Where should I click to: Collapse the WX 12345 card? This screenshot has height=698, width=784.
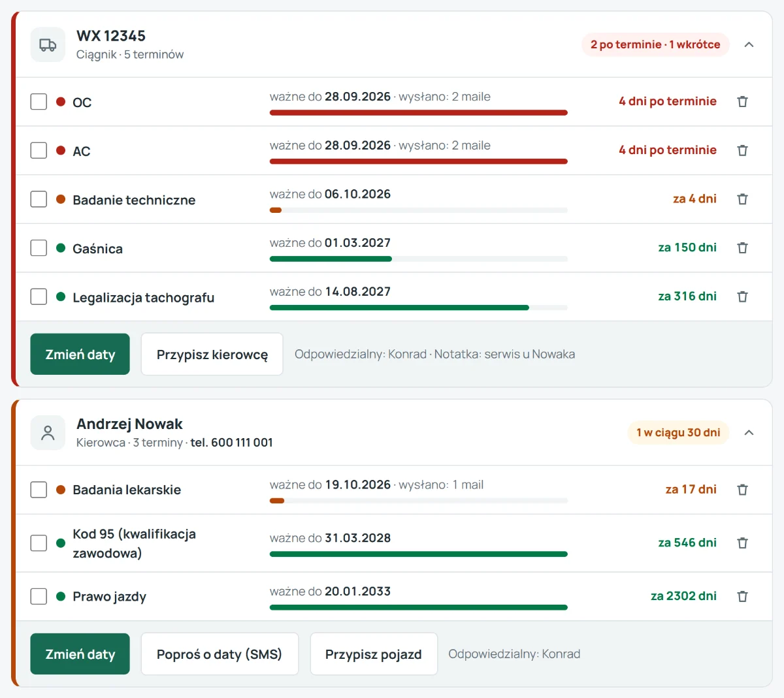(x=749, y=44)
